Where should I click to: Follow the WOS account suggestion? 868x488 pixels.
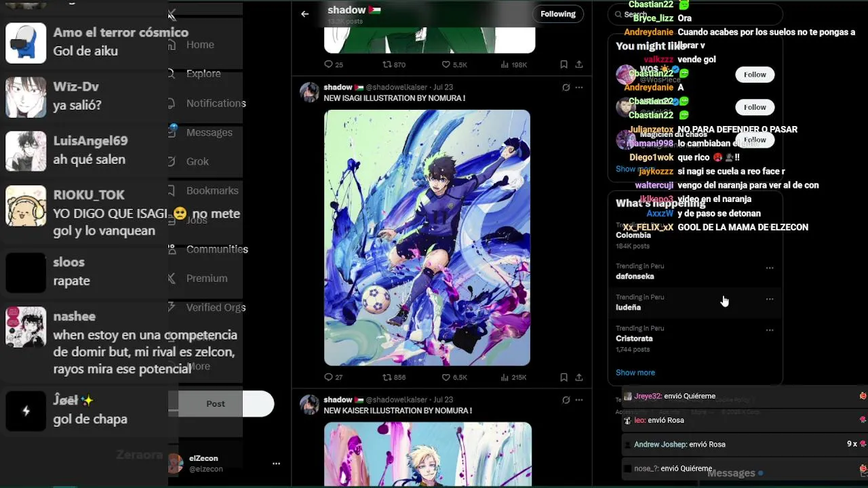pos(755,75)
